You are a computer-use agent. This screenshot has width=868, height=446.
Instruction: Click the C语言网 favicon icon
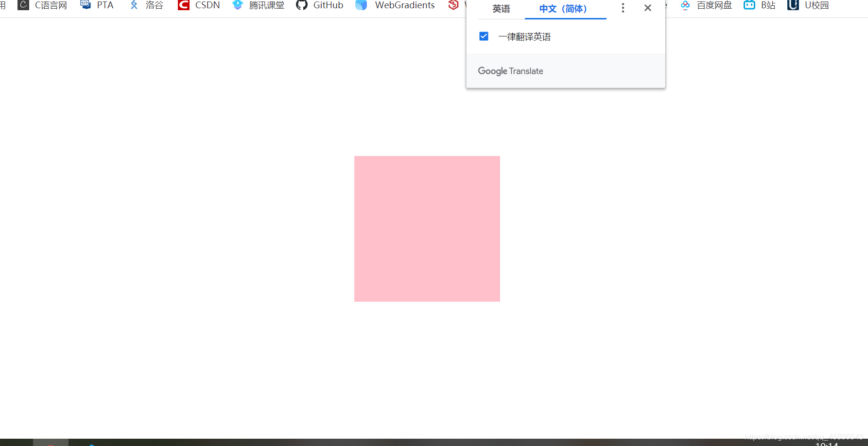[23, 5]
